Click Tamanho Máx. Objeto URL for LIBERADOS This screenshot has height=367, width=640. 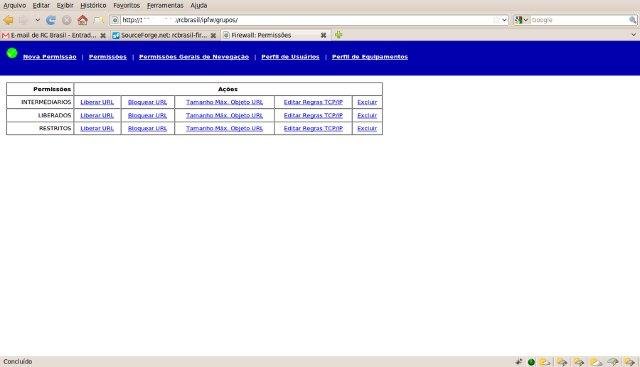[x=224, y=116]
